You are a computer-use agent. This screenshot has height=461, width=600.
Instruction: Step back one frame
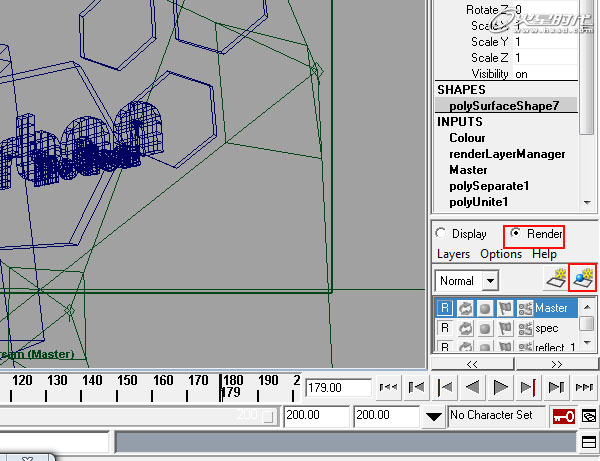coord(416,387)
